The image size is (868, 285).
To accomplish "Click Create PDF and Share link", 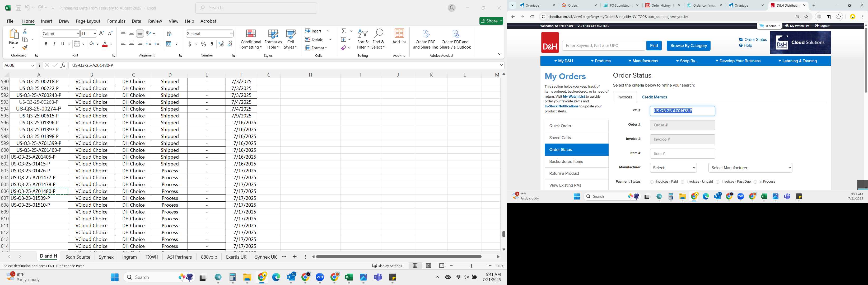I will 425,39.
